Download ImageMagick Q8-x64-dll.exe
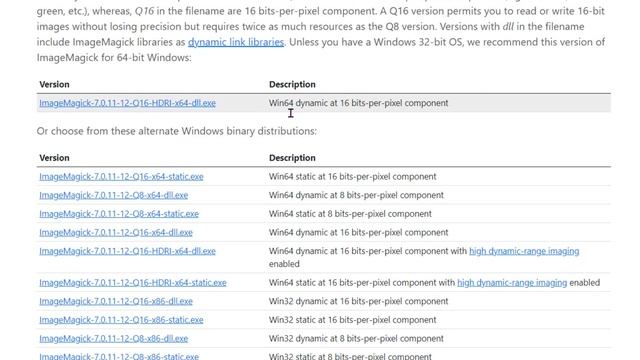Viewport: 640px width, 360px height. 113,195
